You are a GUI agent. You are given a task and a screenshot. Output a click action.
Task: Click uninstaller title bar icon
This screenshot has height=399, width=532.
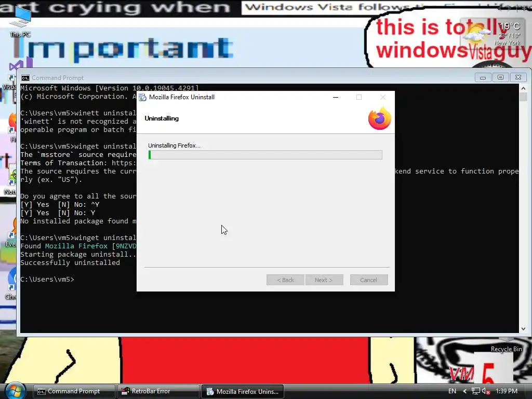pos(142,97)
